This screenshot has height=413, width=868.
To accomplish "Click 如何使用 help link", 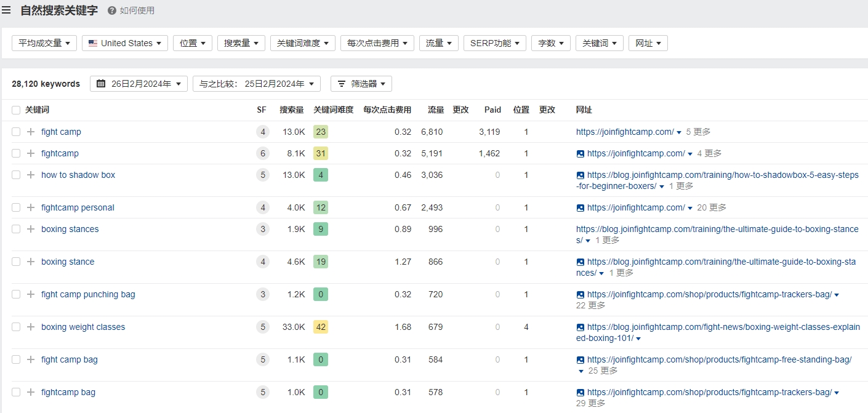I will pyautogui.click(x=137, y=10).
